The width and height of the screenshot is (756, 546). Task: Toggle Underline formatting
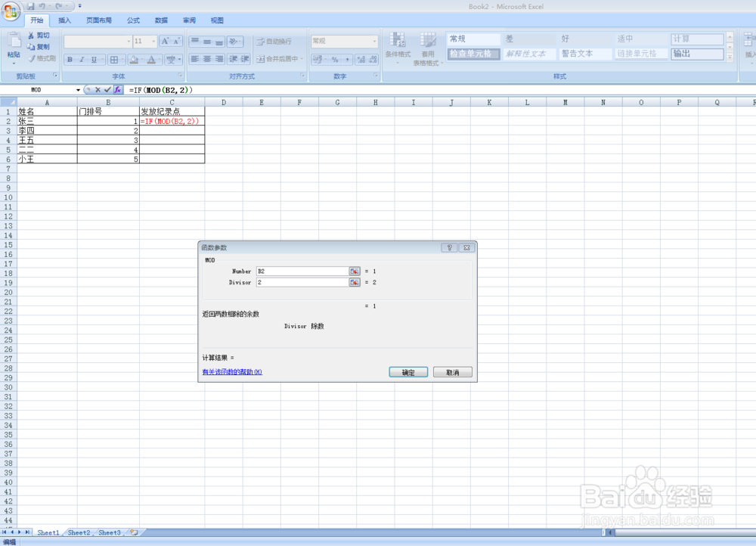(x=94, y=60)
